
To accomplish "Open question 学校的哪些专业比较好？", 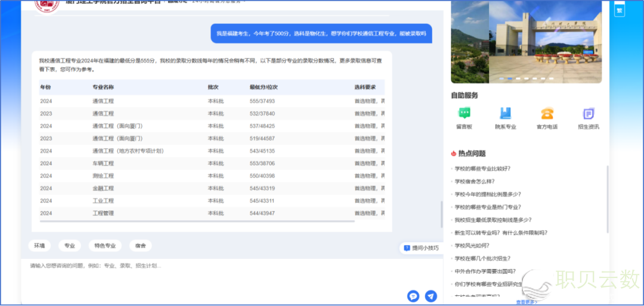I will 482,168.
